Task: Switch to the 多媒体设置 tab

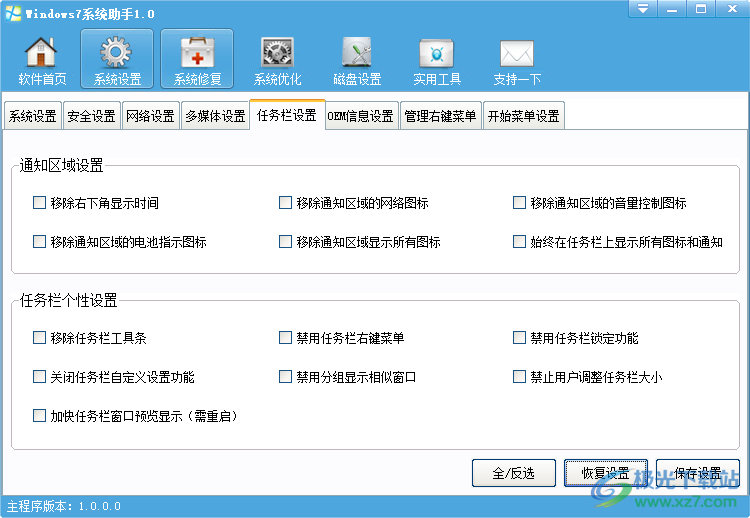Action: (x=215, y=116)
